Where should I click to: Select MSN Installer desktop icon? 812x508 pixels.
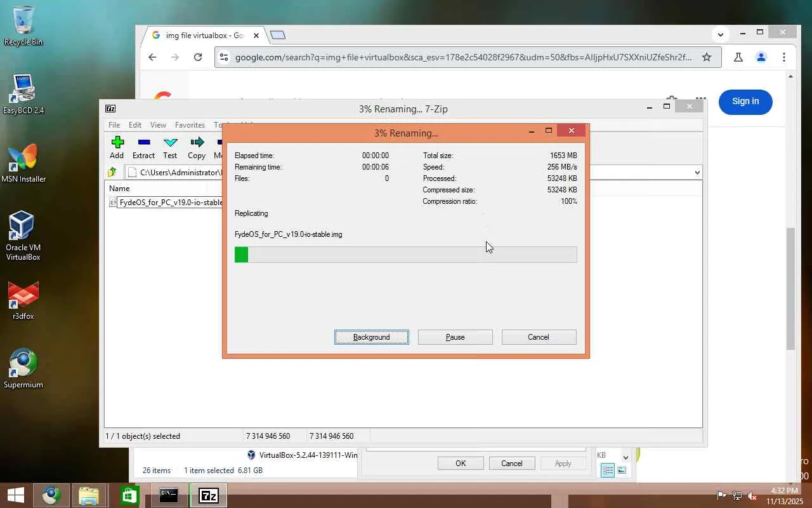click(x=23, y=163)
